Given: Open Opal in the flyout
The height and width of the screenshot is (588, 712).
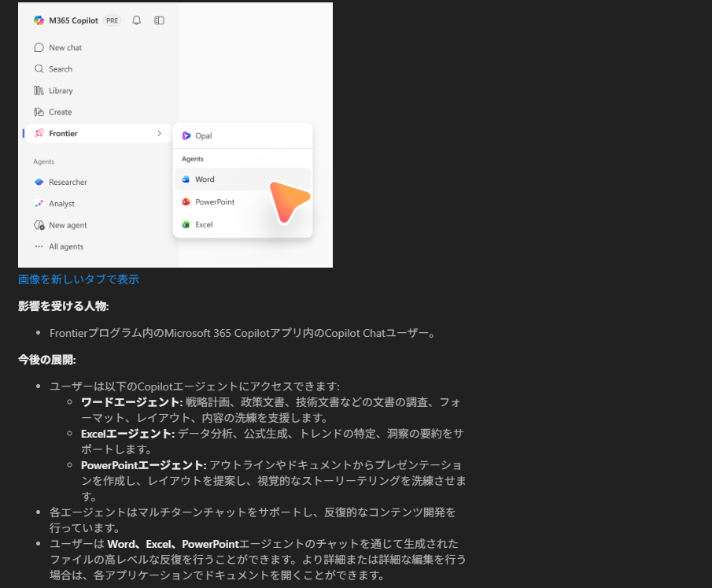Looking at the screenshot, I should click(x=203, y=135).
